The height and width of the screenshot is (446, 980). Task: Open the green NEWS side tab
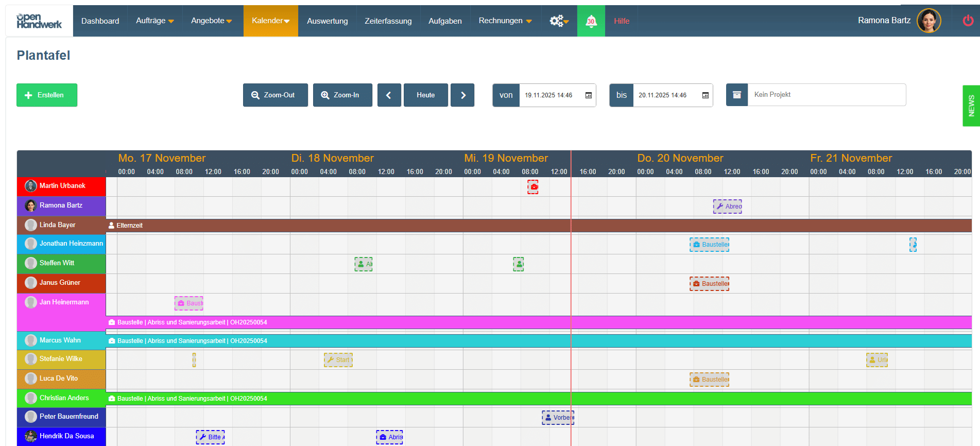pyautogui.click(x=971, y=106)
